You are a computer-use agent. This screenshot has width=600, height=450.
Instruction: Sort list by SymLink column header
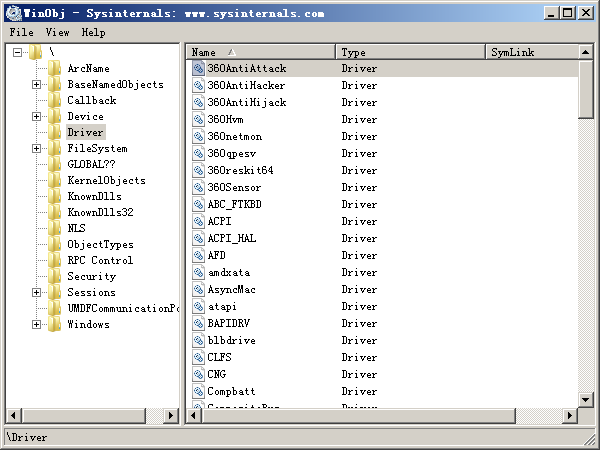(x=532, y=52)
